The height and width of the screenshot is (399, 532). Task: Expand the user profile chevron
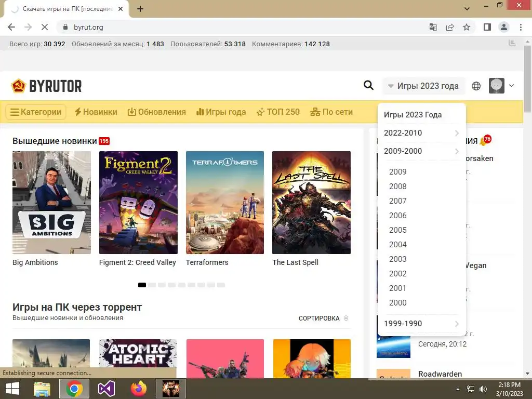(512, 86)
